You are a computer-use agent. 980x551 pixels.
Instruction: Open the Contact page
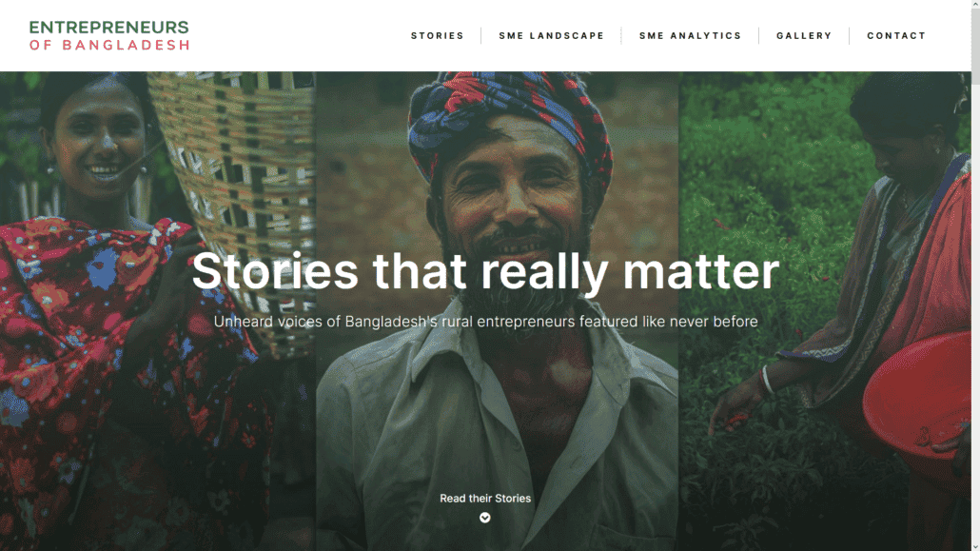tap(895, 35)
